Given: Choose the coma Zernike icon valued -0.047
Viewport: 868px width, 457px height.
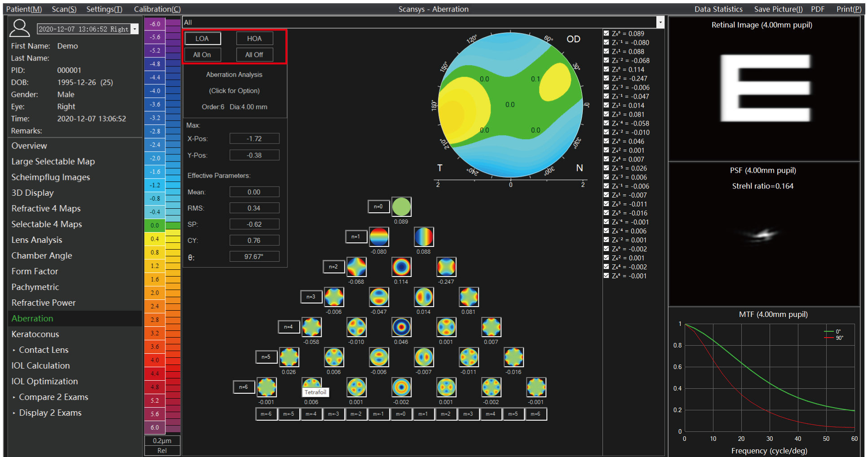Looking at the screenshot, I should pyautogui.click(x=379, y=297).
